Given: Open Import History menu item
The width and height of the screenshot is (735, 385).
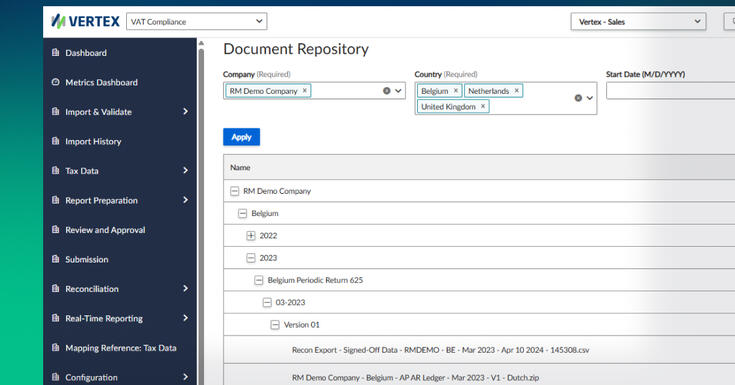Looking at the screenshot, I should [93, 142].
